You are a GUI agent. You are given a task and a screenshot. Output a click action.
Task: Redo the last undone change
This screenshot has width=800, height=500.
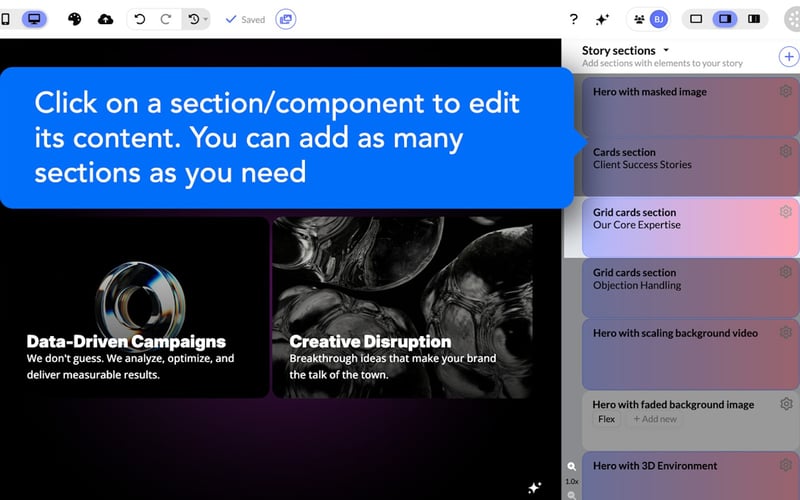[x=166, y=19]
